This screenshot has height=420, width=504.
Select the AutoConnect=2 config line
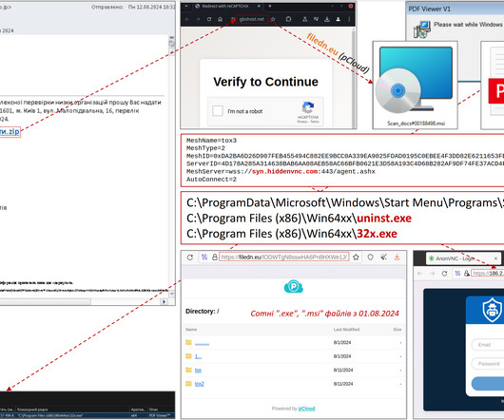pos(211,180)
